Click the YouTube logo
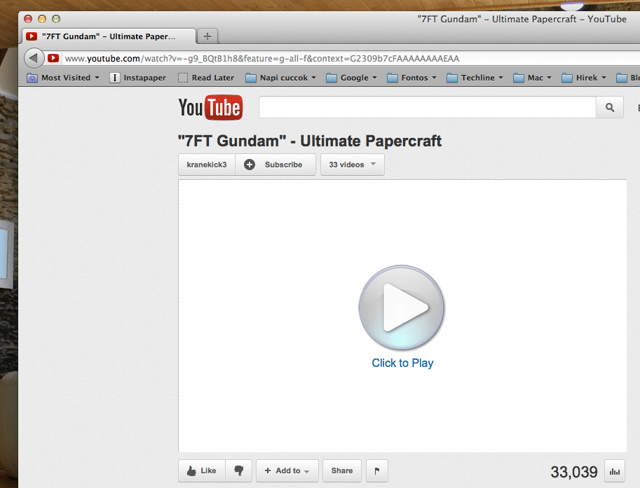640x488 pixels. (211, 108)
